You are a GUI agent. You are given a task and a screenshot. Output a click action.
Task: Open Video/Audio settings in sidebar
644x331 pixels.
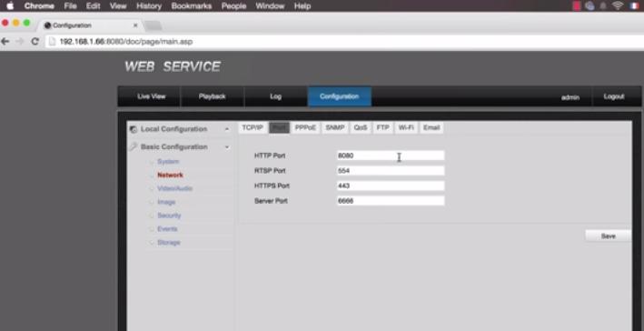(x=174, y=189)
